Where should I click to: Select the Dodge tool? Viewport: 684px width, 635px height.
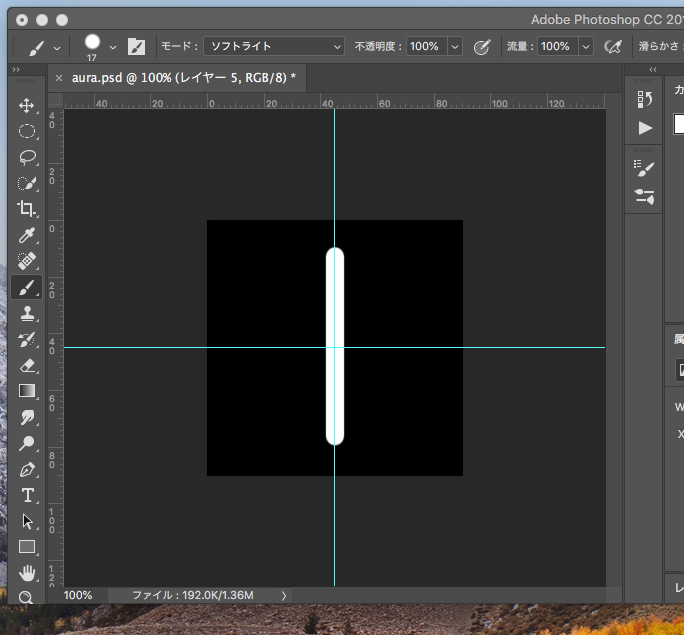tap(27, 443)
